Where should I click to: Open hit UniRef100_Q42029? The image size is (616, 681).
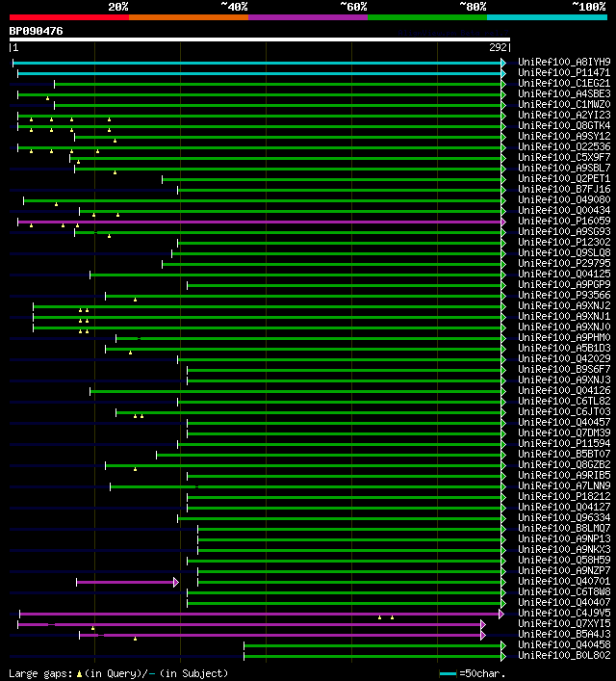564,358
